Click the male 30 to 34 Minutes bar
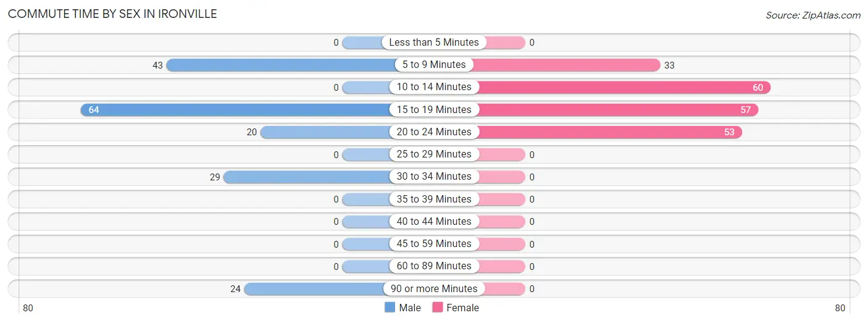This screenshot has height=323, width=868. tap(306, 177)
